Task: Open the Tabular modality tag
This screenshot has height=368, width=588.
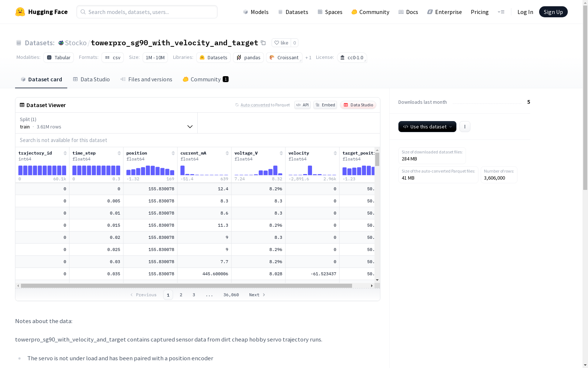Action: pos(59,57)
